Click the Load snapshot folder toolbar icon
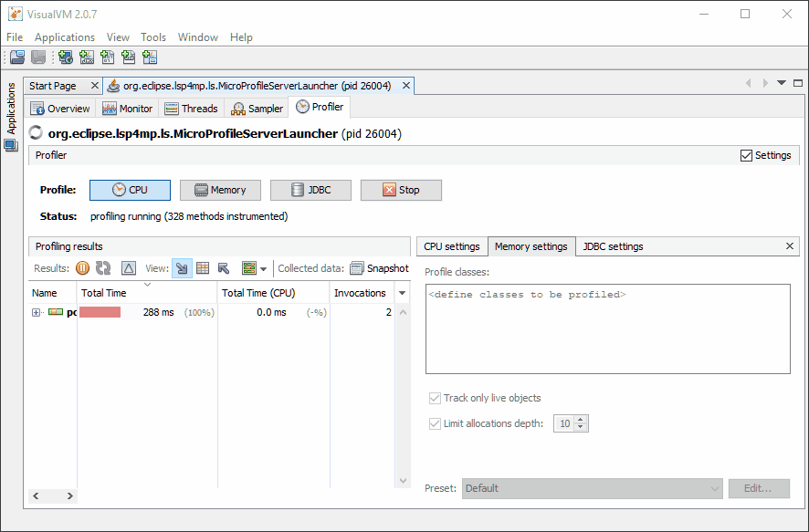Screen dimensions: 809x532 point(17,57)
